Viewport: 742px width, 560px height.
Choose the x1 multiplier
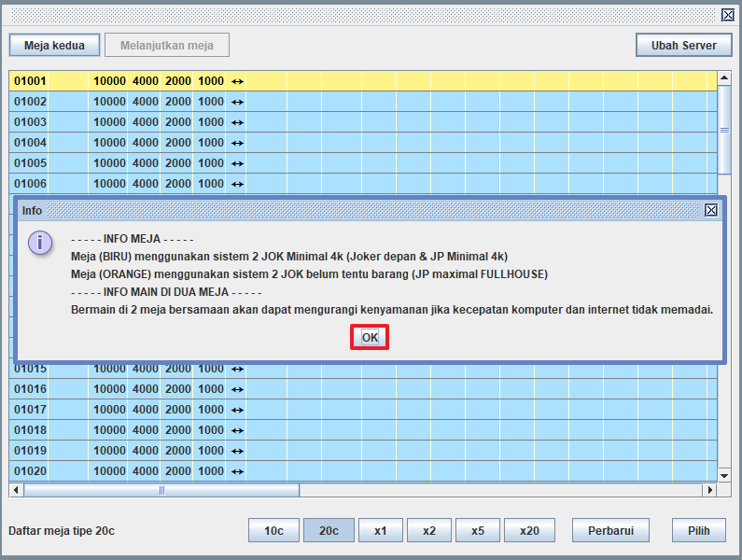pyautogui.click(x=381, y=530)
